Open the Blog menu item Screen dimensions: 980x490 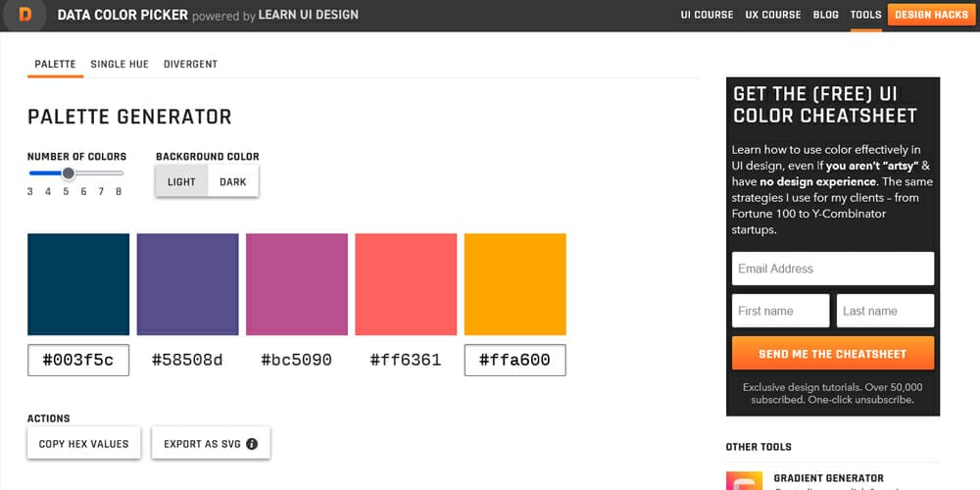(825, 15)
